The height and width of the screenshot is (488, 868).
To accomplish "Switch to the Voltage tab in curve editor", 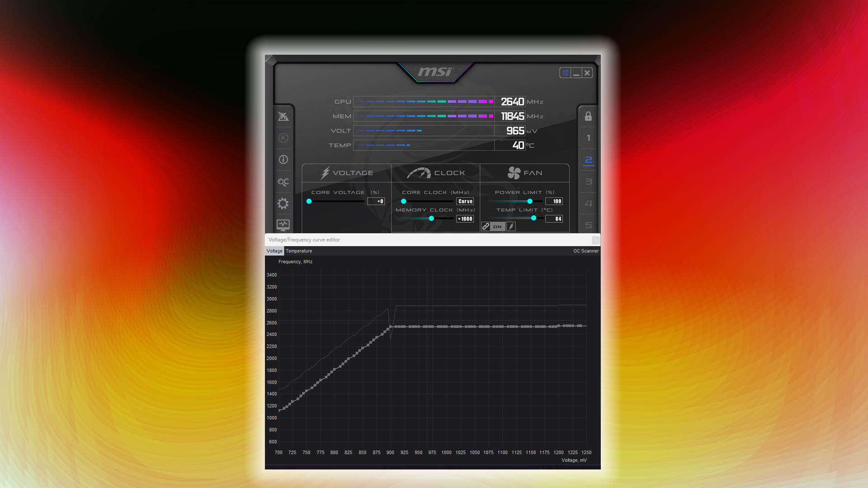I will [x=274, y=251].
